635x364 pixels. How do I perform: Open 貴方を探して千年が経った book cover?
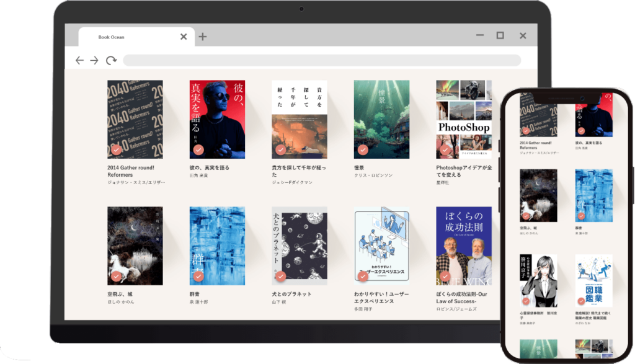click(300, 120)
